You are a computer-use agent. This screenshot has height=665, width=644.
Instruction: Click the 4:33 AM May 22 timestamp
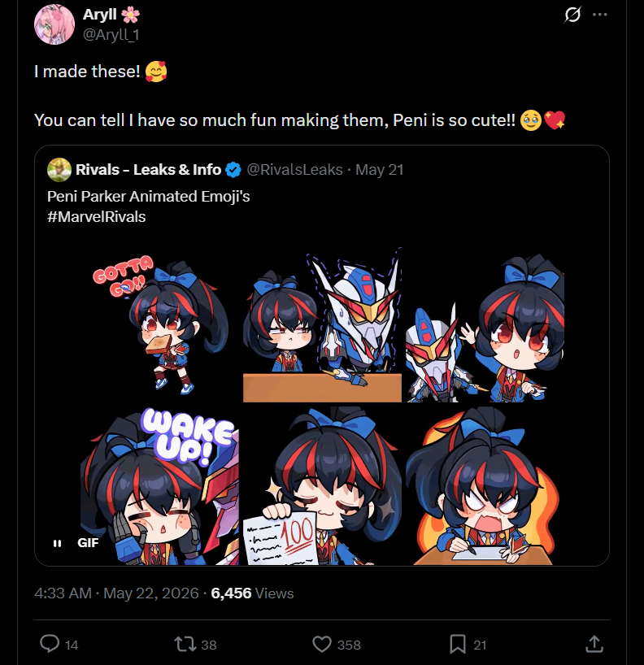pos(116,593)
